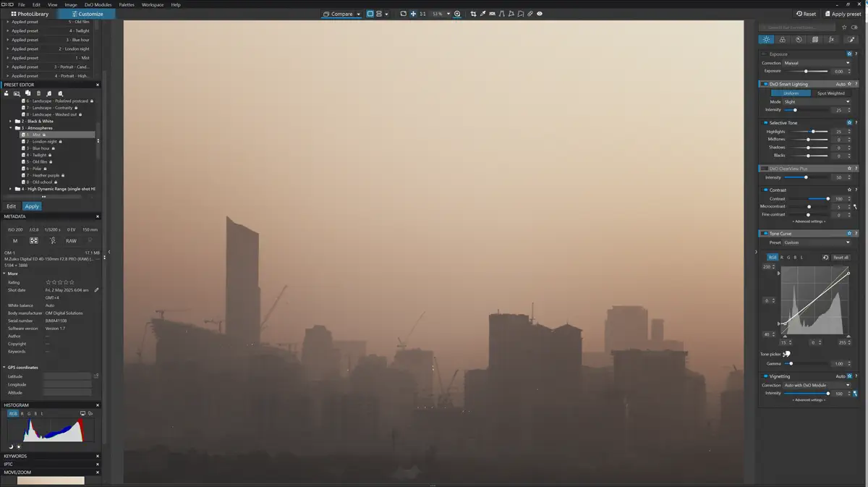Click the Vignetting intensity magic wand
Viewport: 868px width, 487px height.
(854, 394)
